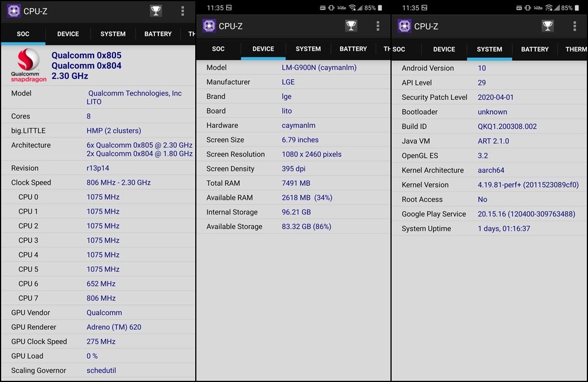588x382 pixels.
Task: Click Scaling Governor 'schedutil'
Action: click(101, 371)
